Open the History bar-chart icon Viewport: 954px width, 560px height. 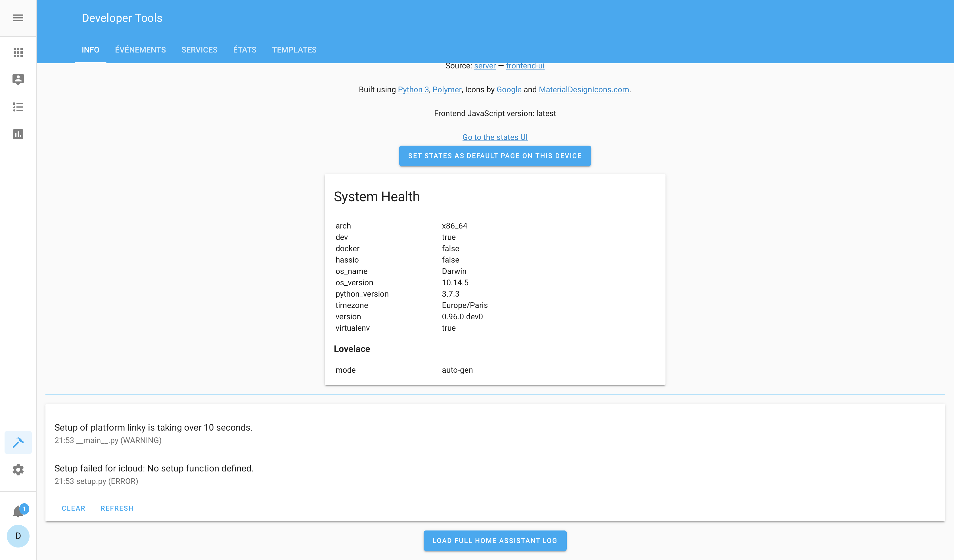pyautogui.click(x=18, y=134)
